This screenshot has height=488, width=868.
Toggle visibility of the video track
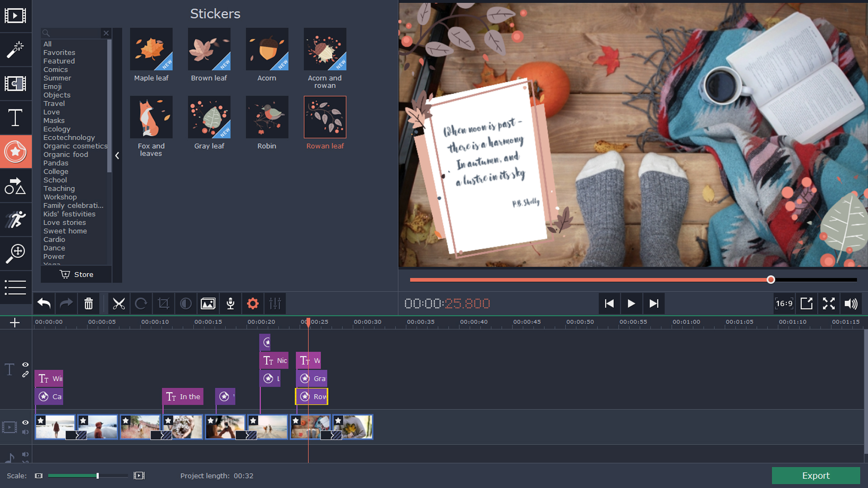tap(25, 422)
